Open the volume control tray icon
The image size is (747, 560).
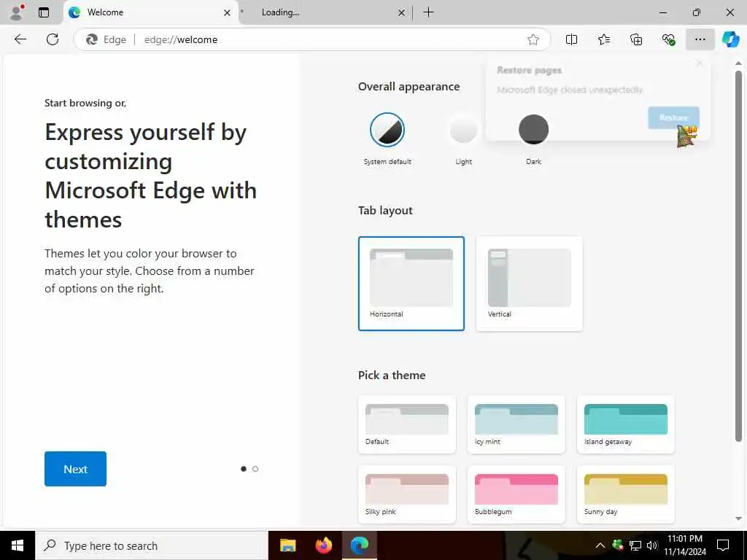[x=652, y=545]
